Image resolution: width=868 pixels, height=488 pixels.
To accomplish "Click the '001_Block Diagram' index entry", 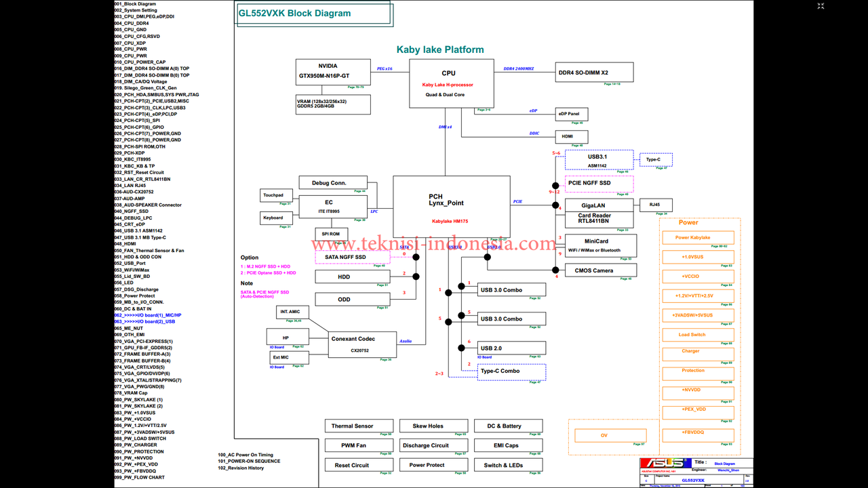I will point(135,4).
